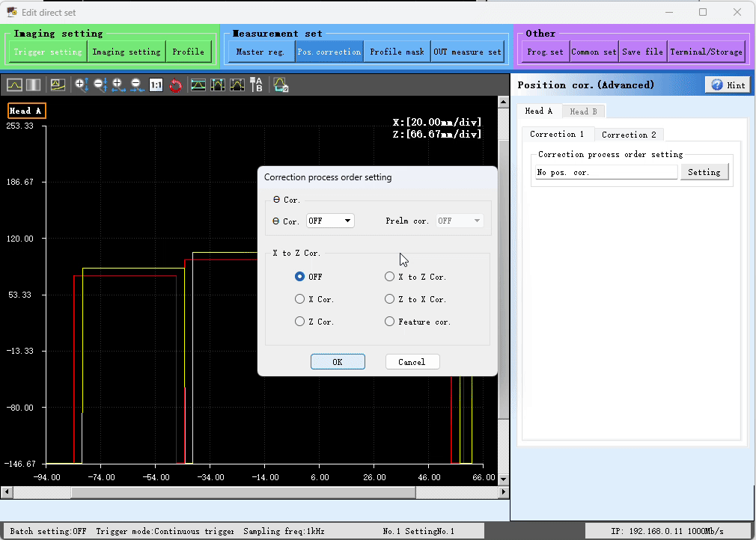Click the horizontal scrollbar left arrow
Image resolution: width=756 pixels, height=540 pixels.
coord(6,492)
